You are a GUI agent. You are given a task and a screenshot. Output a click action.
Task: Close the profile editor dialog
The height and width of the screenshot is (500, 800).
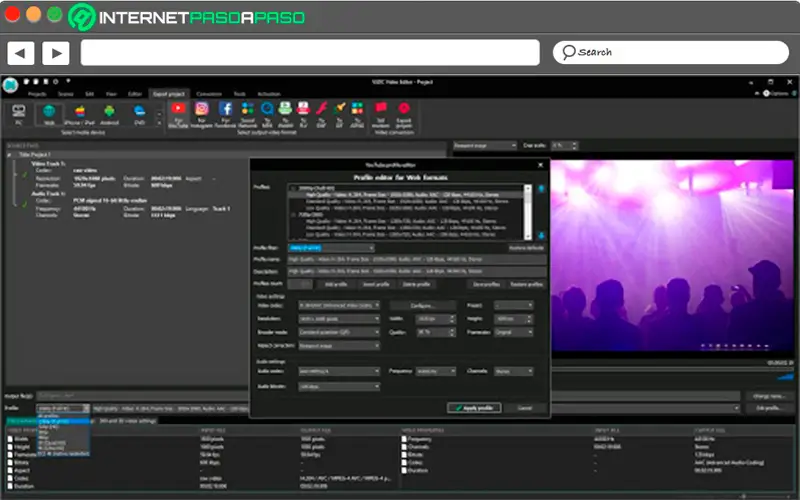coord(540,165)
